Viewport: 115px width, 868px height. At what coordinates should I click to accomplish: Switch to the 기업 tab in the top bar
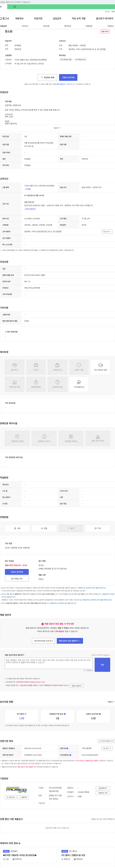click(14, 7)
